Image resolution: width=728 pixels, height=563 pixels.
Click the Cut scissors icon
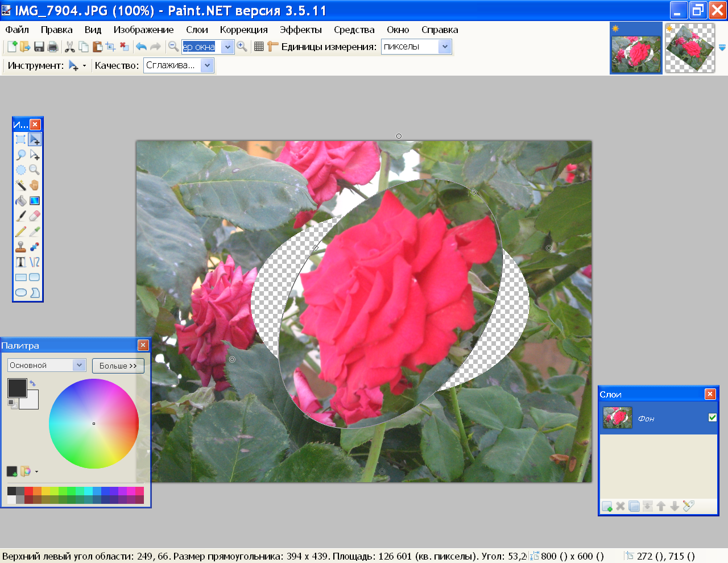tap(70, 47)
